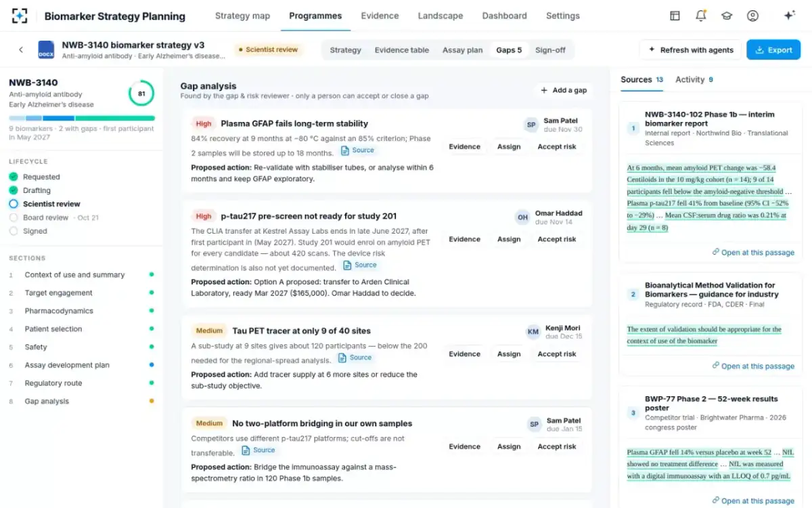The image size is (812, 508).
Task: Open the notifications bell
Action: click(x=701, y=16)
